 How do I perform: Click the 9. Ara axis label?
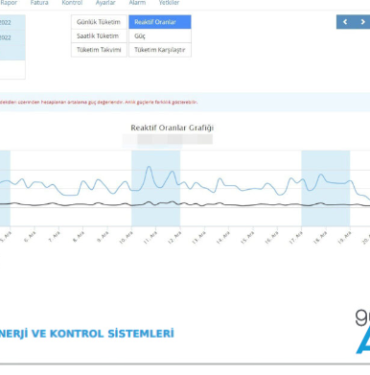tap(103, 237)
